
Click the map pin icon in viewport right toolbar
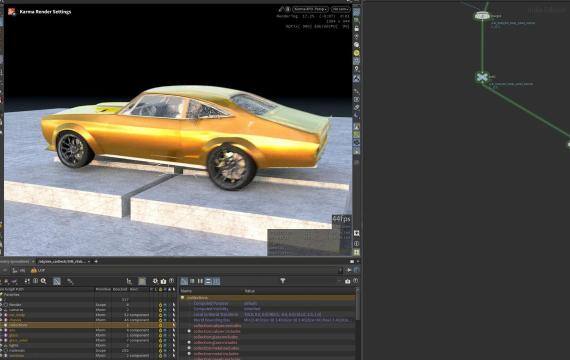point(357,69)
